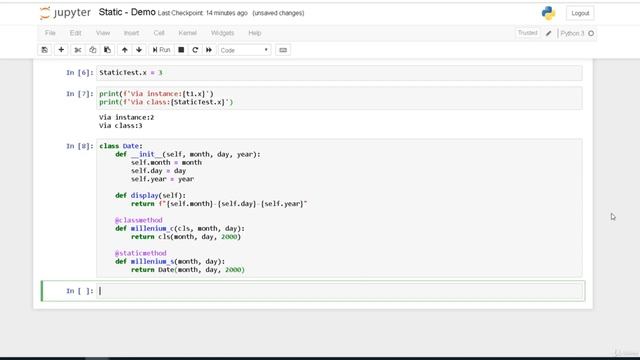This screenshot has height=360, width=640.
Task: Click the Jupyter logo
Action: click(x=65, y=13)
